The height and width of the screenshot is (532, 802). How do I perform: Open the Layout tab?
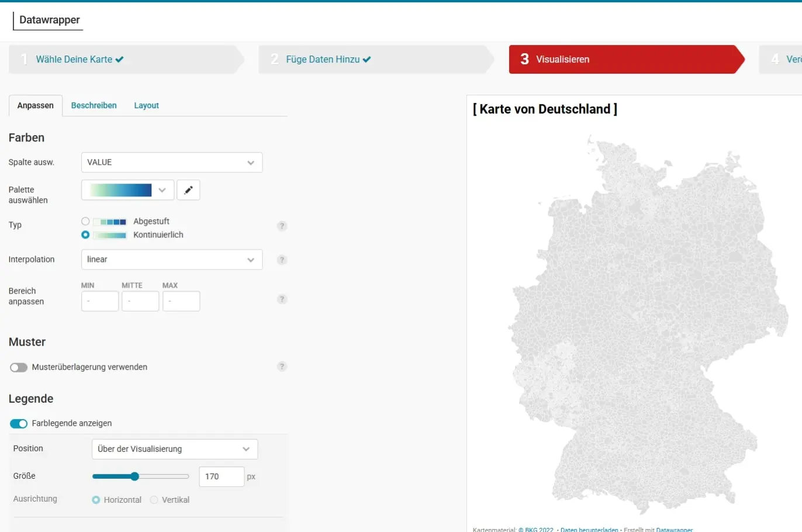point(146,105)
